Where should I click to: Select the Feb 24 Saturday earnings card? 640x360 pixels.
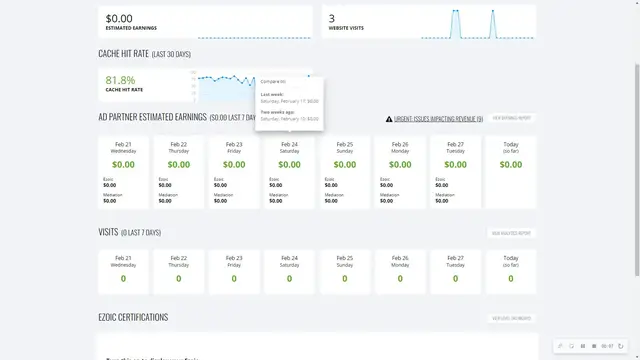pos(289,172)
